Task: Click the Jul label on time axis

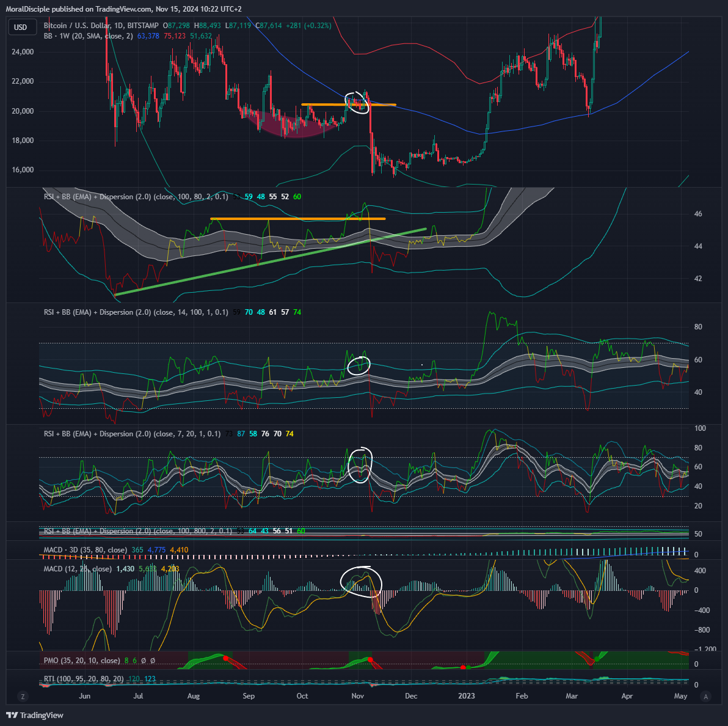Action: coord(138,696)
